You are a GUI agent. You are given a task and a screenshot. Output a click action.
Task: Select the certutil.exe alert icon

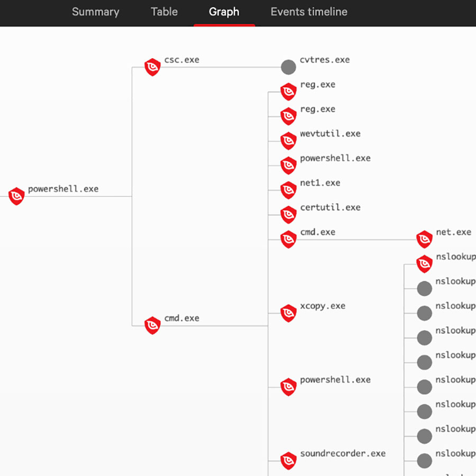click(x=288, y=215)
